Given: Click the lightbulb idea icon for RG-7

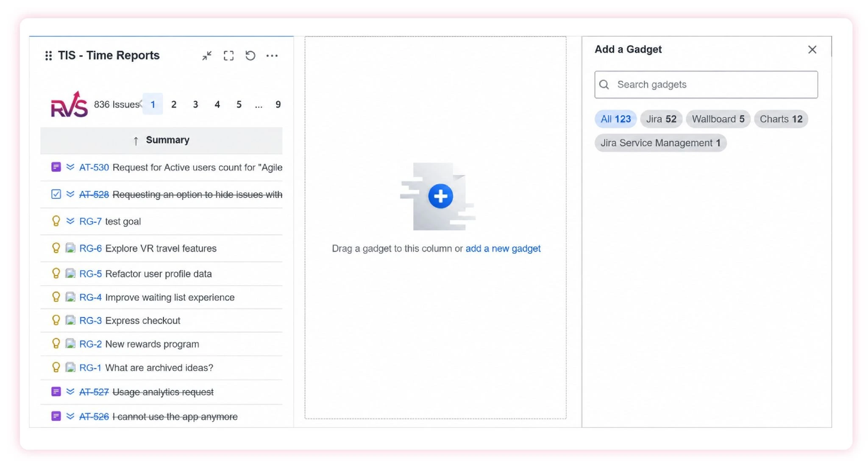Looking at the screenshot, I should (56, 221).
